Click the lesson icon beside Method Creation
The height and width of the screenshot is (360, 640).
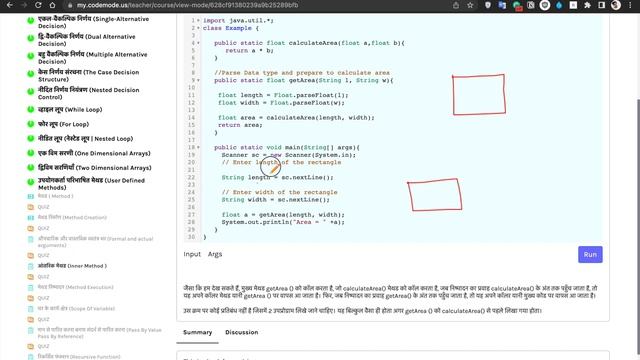coord(31,218)
